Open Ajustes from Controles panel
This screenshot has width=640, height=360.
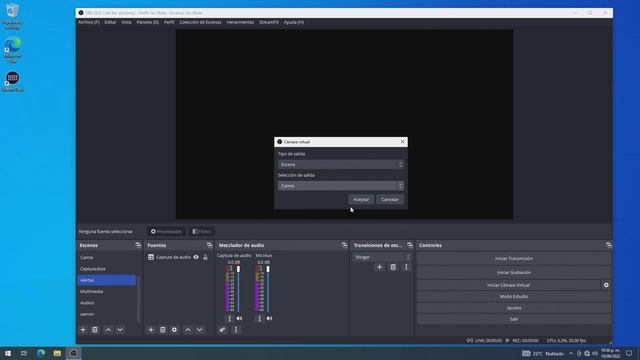pyautogui.click(x=513, y=308)
